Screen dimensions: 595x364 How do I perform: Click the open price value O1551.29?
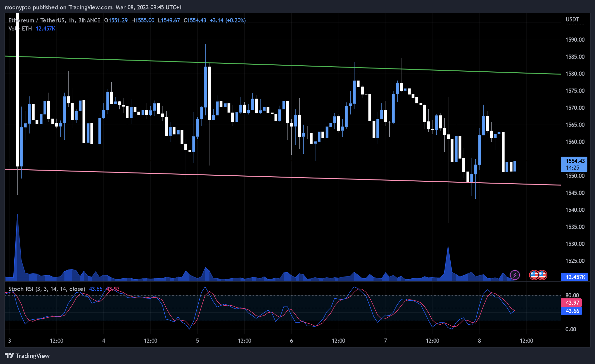pos(116,20)
